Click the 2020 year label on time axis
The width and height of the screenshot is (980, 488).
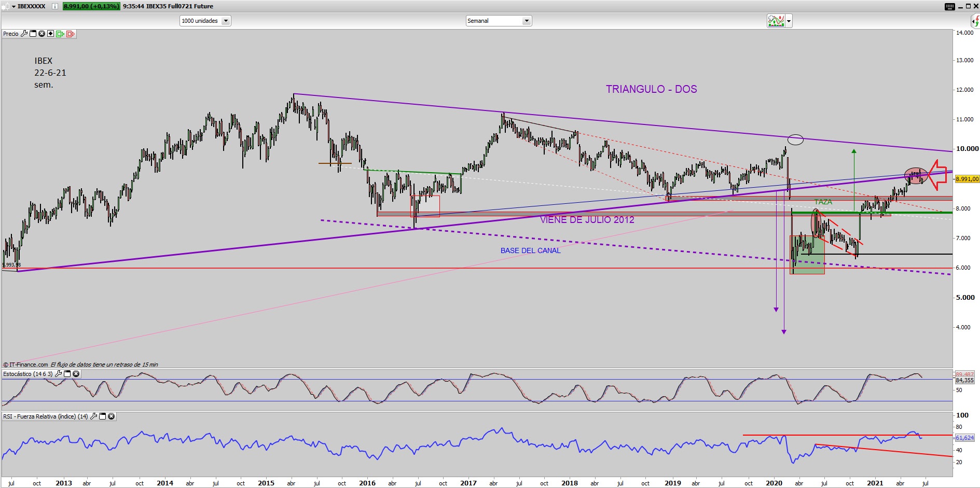(774, 483)
